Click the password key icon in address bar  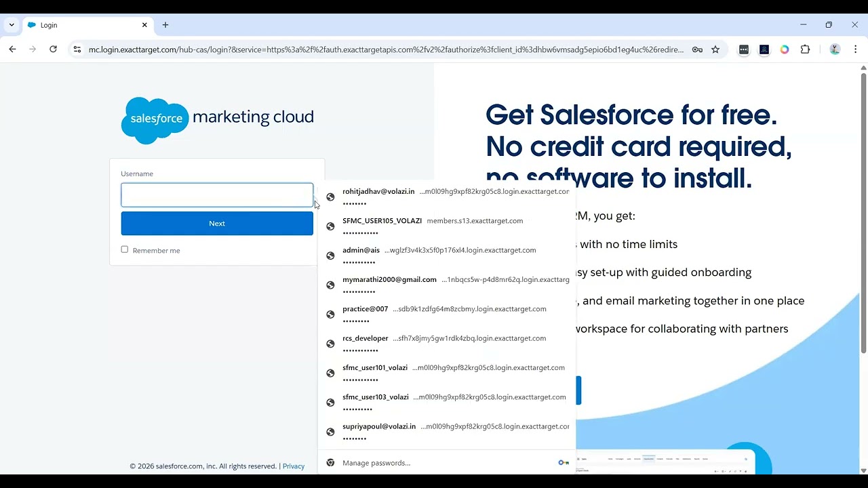(x=697, y=49)
